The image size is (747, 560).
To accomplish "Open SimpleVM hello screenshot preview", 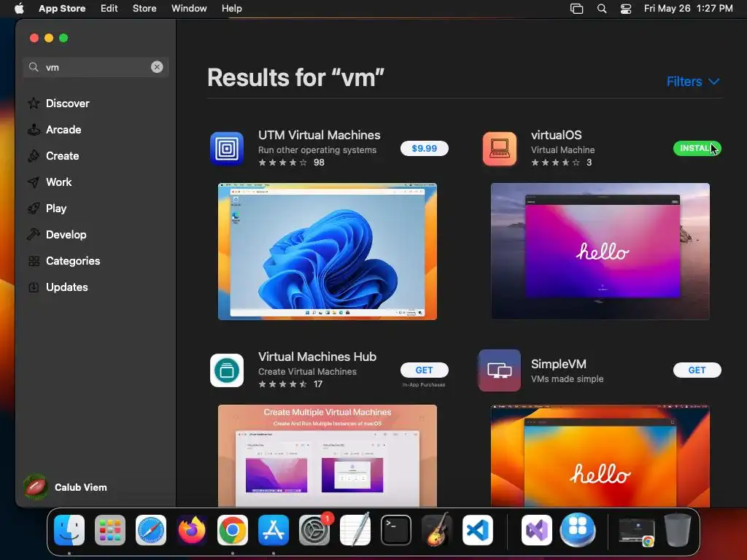I will (600, 456).
